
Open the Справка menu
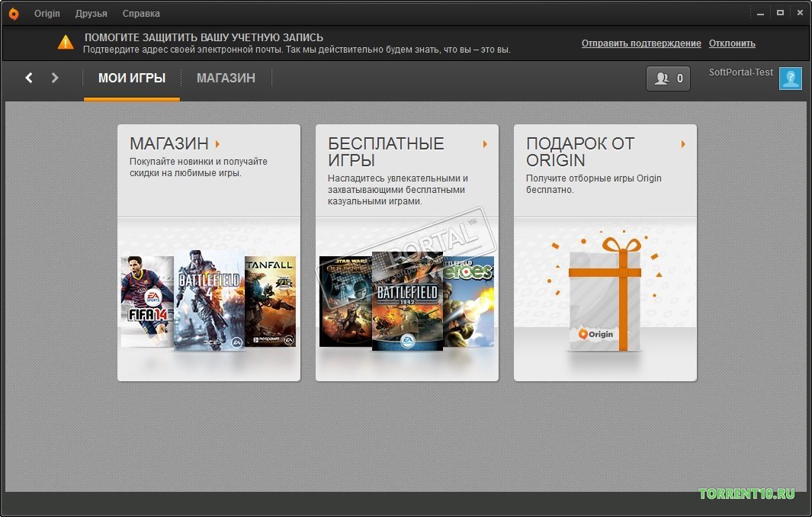click(x=141, y=14)
